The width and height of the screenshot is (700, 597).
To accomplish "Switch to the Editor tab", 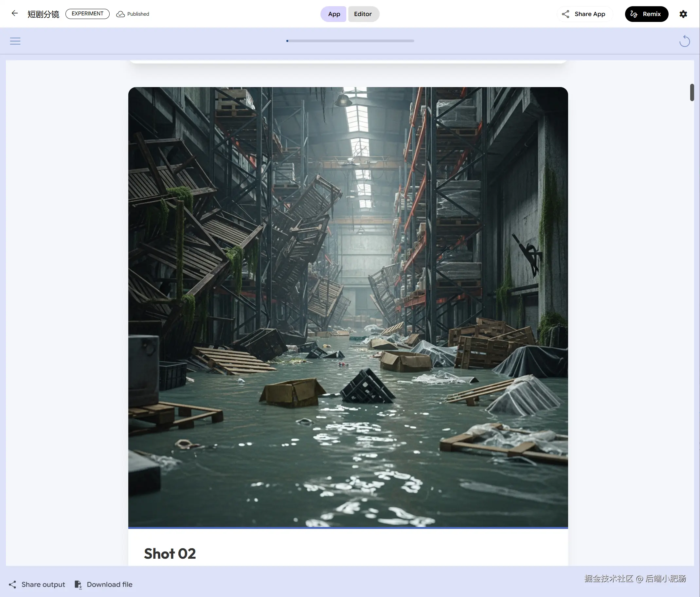I will point(363,14).
